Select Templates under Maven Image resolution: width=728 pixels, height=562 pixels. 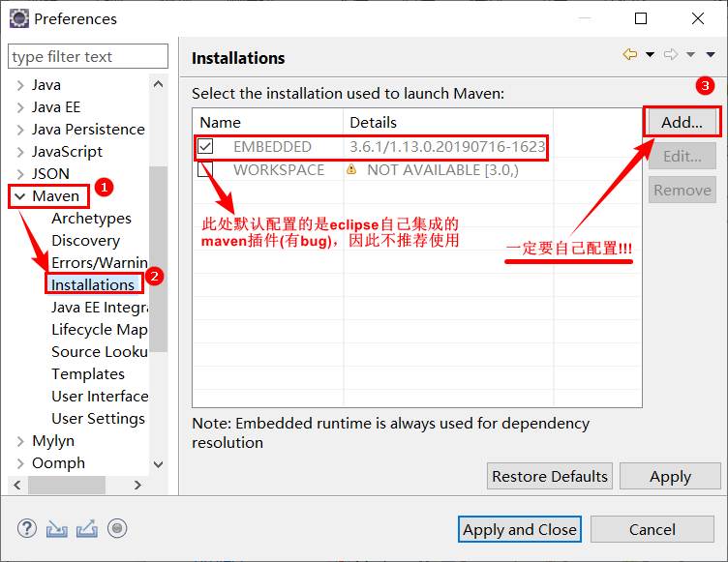coord(88,374)
